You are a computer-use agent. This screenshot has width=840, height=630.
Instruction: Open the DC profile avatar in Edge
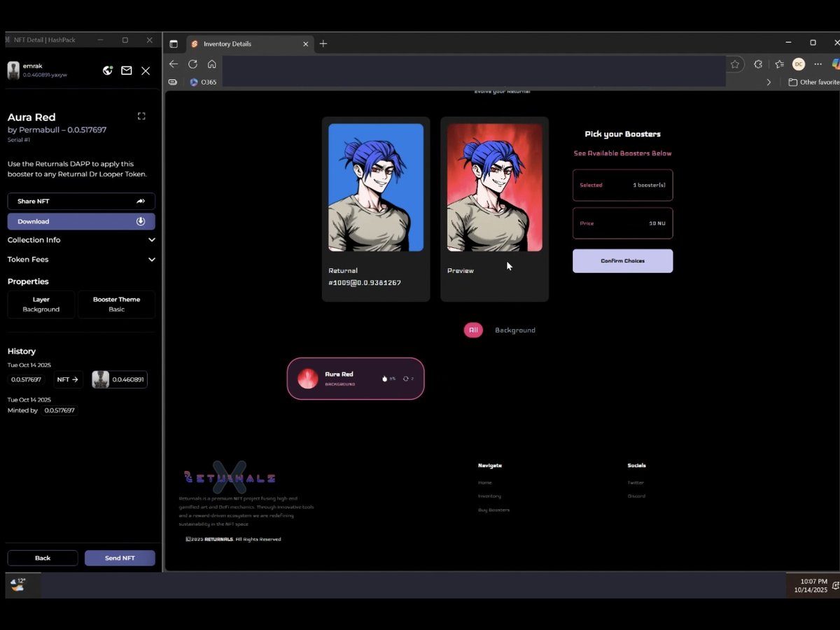[799, 64]
